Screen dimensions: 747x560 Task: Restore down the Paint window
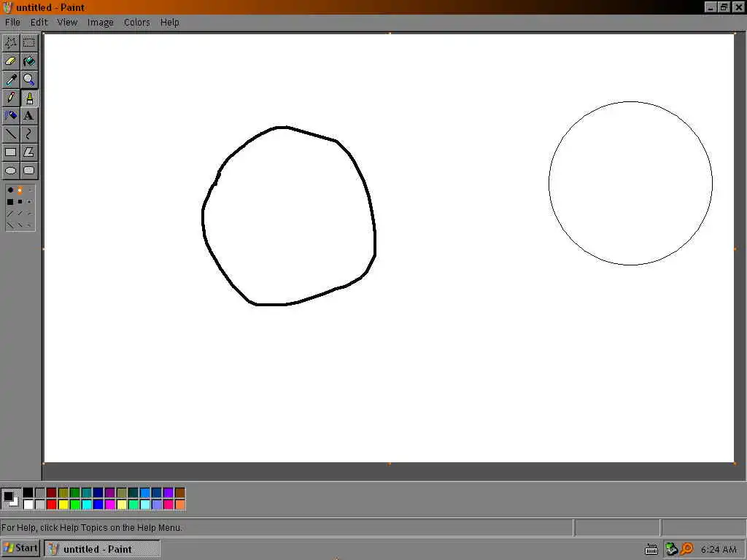click(x=724, y=7)
